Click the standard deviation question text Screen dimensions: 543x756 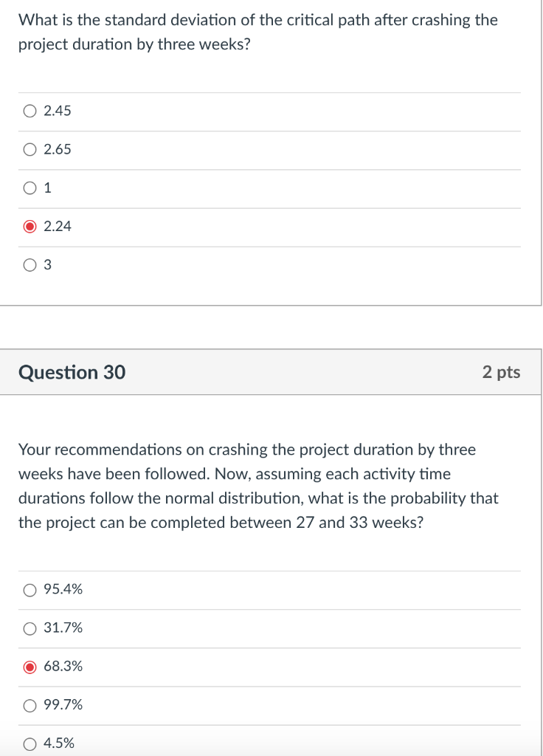click(x=258, y=32)
